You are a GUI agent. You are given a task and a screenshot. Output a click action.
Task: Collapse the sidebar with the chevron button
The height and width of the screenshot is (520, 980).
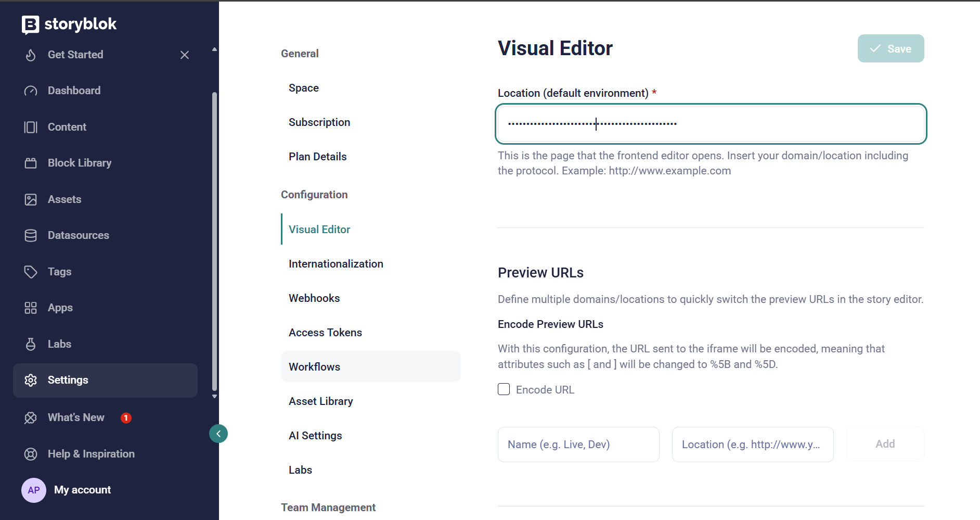218,434
